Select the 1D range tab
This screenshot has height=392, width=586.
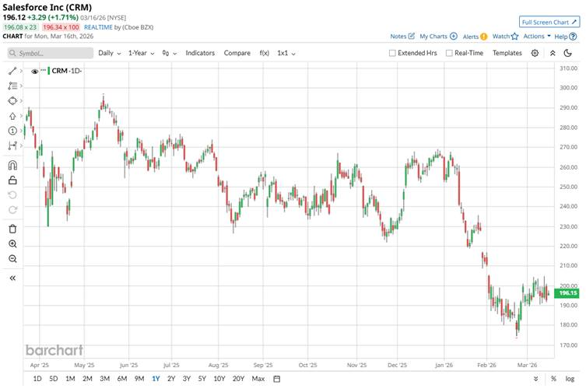[x=37, y=379]
